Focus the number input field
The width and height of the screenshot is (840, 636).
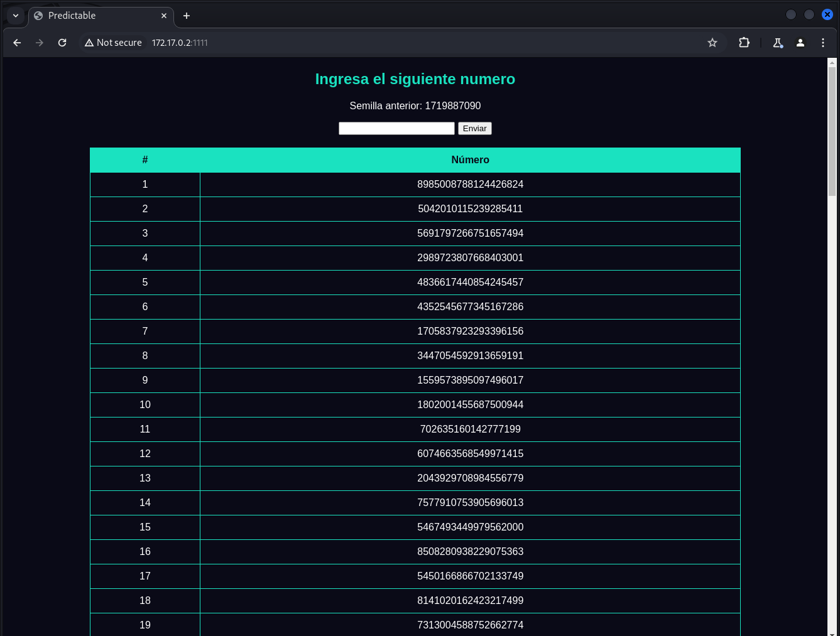(396, 128)
